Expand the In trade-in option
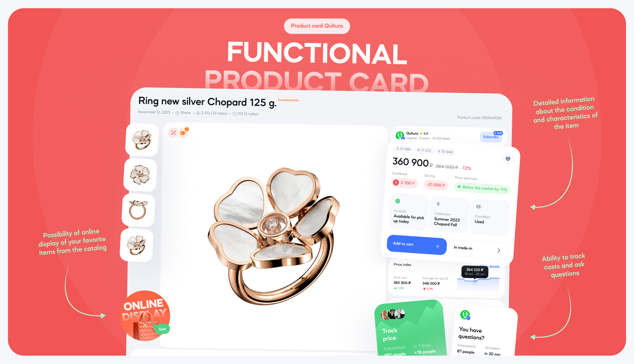This screenshot has height=364, width=634. tap(478, 249)
